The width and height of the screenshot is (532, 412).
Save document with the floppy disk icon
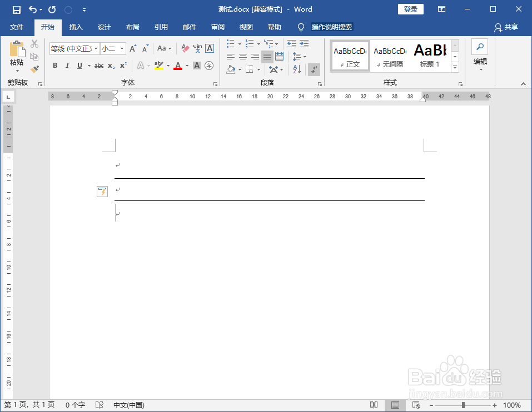pos(16,10)
